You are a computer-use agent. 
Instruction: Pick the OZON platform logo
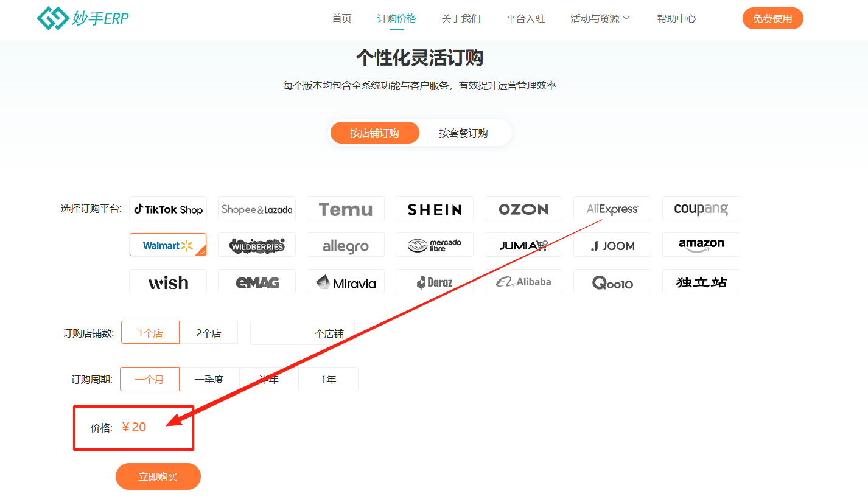tap(523, 209)
